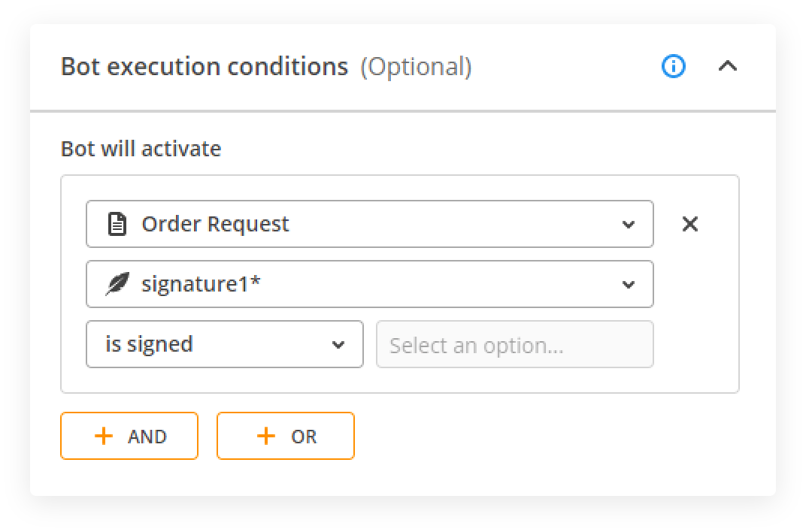The width and height of the screenshot is (806, 532).
Task: Click the blue info icon
Action: 673,67
